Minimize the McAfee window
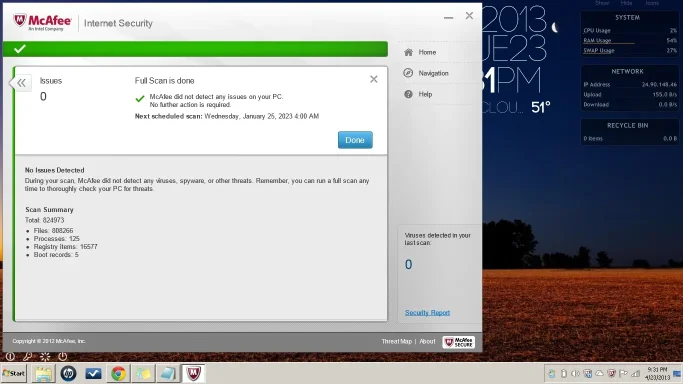This screenshot has width=683, height=384. point(449,17)
